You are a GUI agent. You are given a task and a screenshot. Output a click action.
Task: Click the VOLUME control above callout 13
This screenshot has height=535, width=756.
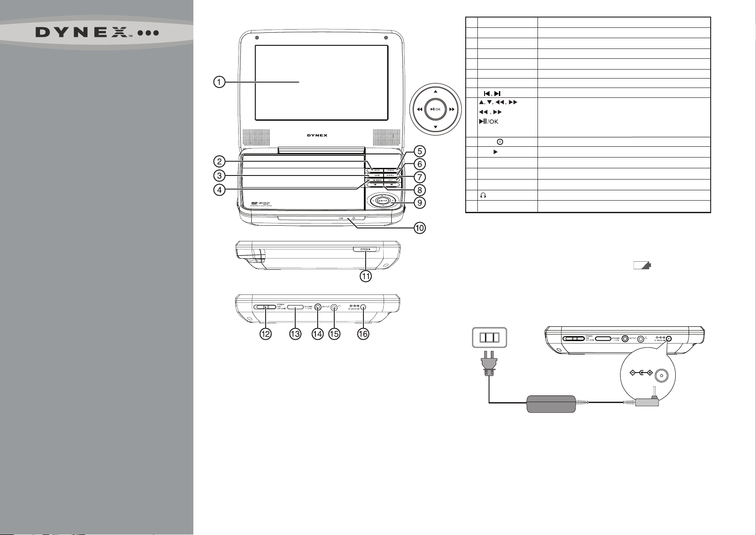(x=295, y=307)
